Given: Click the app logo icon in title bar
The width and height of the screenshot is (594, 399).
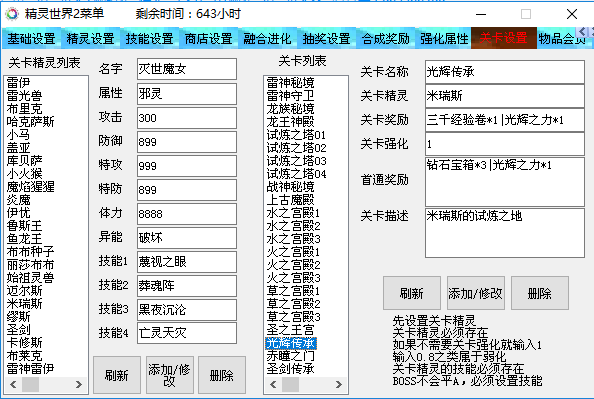Looking at the screenshot, I should click(12, 14).
